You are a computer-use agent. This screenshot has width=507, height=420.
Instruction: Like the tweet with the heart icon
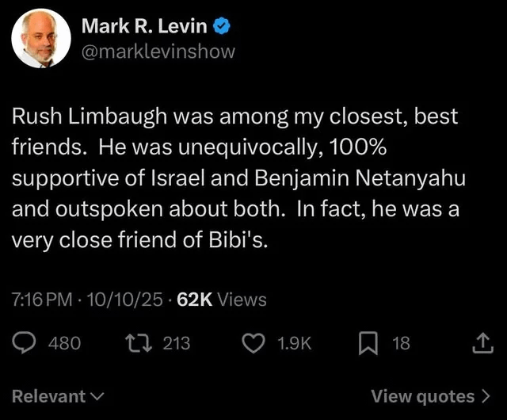tap(253, 343)
